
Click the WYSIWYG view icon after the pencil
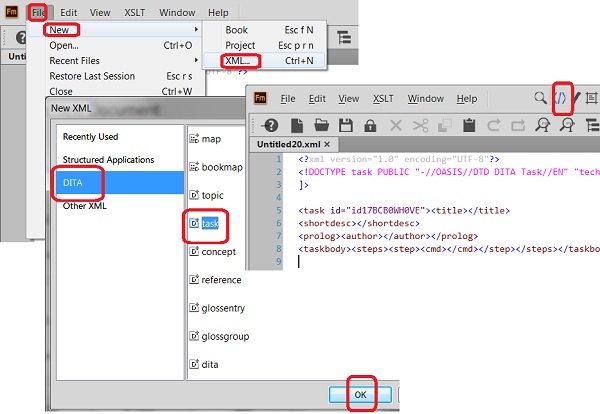591,98
